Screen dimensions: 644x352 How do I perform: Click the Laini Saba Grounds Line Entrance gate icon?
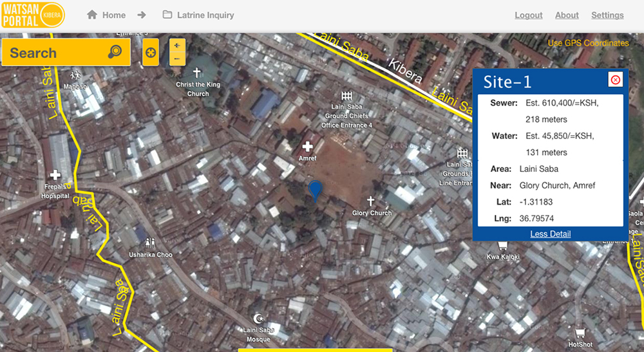tap(462, 153)
